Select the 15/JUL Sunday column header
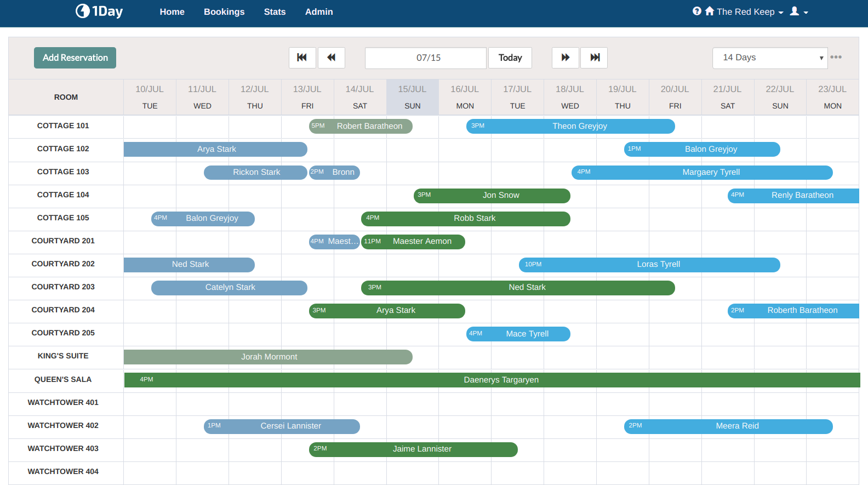Image resolution: width=868 pixels, height=485 pixels. pyautogui.click(x=412, y=97)
